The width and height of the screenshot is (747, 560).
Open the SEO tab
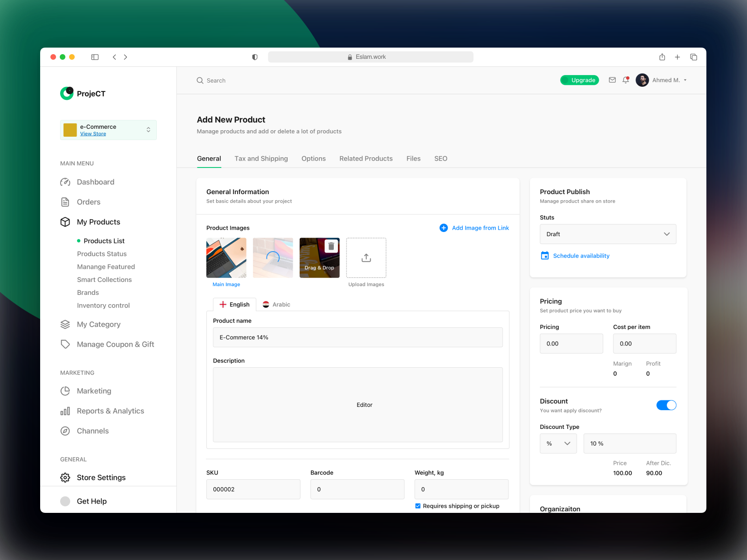pos(441,159)
